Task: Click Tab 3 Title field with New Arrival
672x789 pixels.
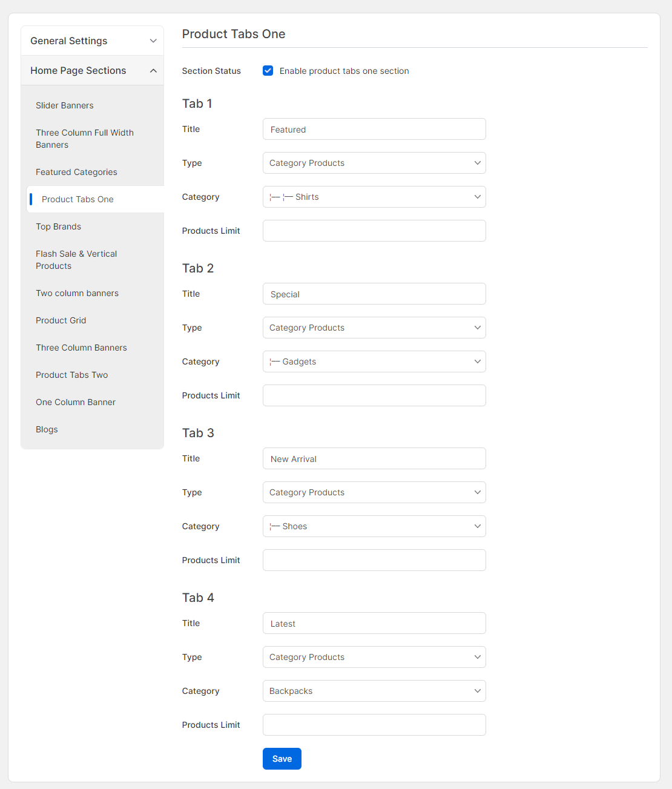Action: pos(374,458)
